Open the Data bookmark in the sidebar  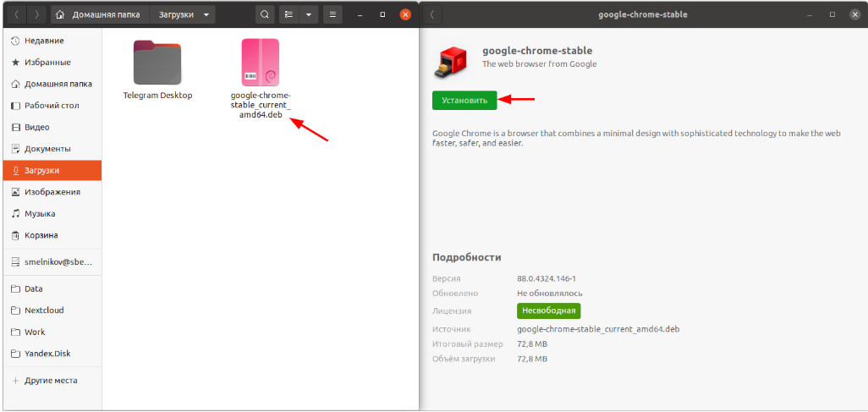pos(52,288)
